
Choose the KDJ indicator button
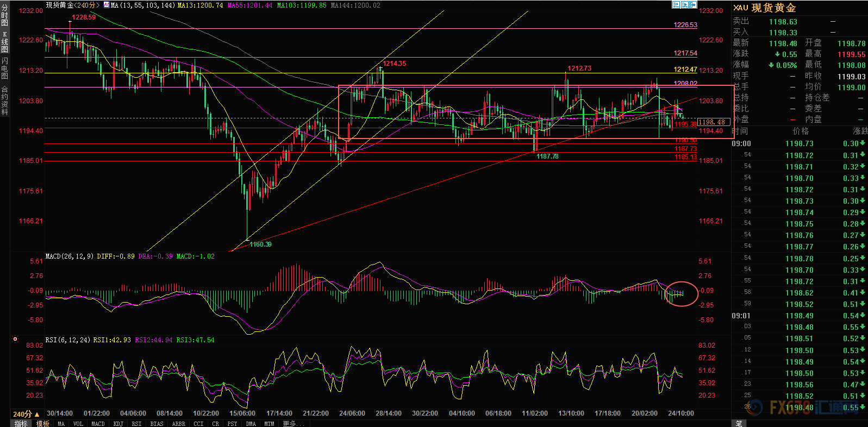118,424
